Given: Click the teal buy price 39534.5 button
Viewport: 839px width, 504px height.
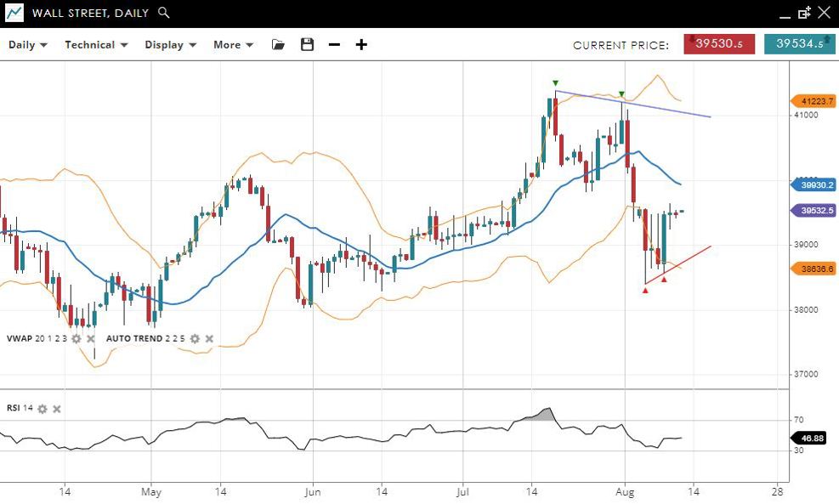Looking at the screenshot, I should 799,44.
